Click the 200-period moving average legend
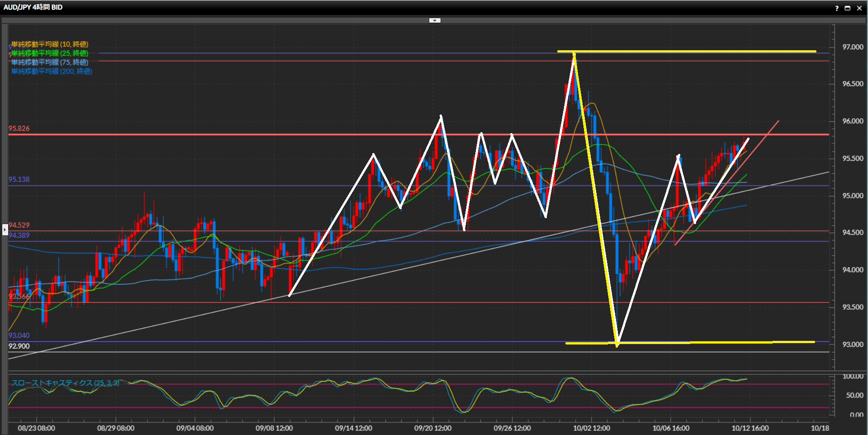 pyautogui.click(x=52, y=72)
